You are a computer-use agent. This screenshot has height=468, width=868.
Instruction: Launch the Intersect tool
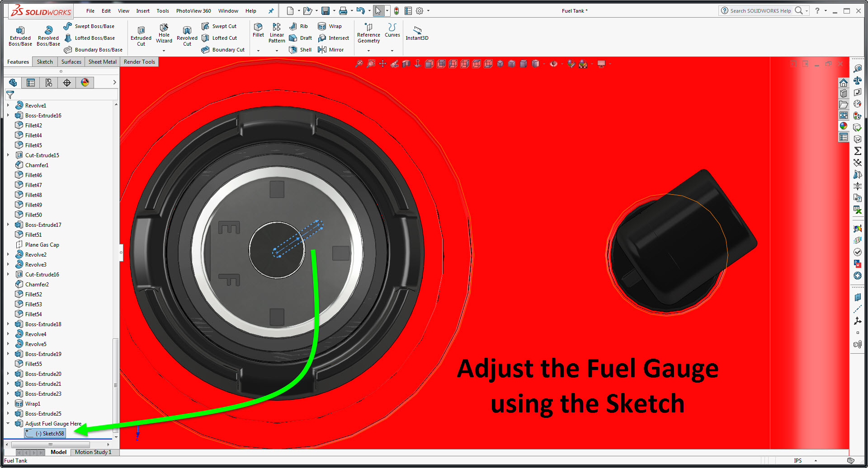(x=333, y=38)
